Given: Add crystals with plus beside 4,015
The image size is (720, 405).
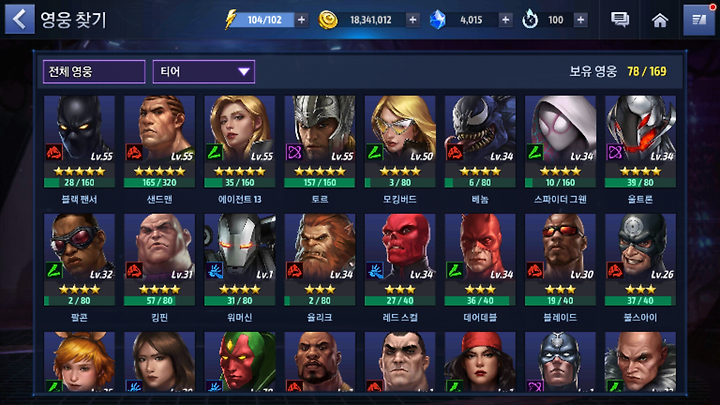Looking at the screenshot, I should (506, 20).
